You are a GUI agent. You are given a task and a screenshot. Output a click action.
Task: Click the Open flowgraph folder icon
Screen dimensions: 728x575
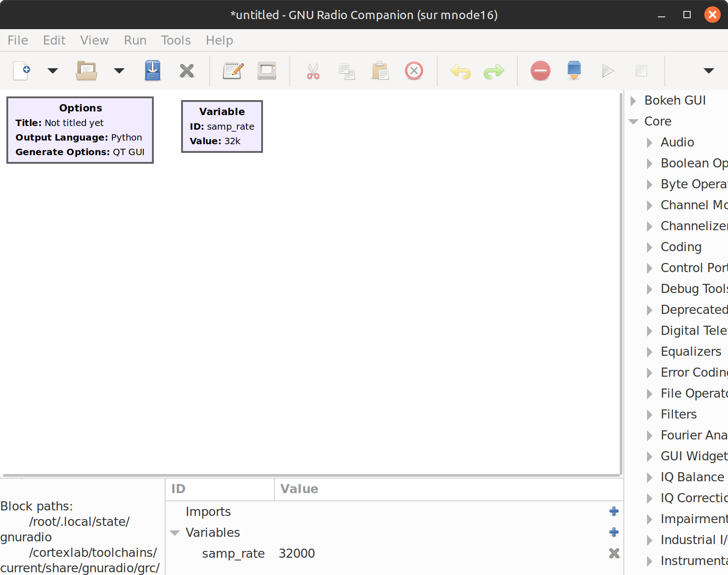pyautogui.click(x=86, y=71)
